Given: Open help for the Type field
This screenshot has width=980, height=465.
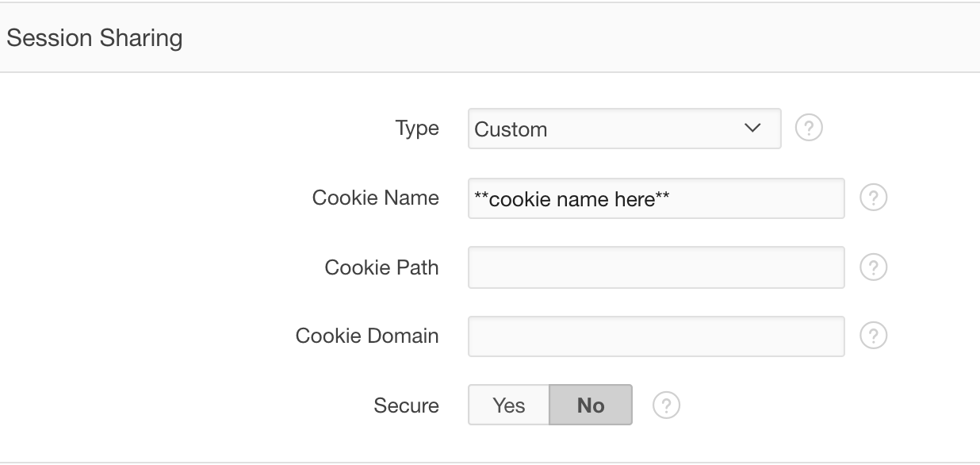Looking at the screenshot, I should click(809, 129).
